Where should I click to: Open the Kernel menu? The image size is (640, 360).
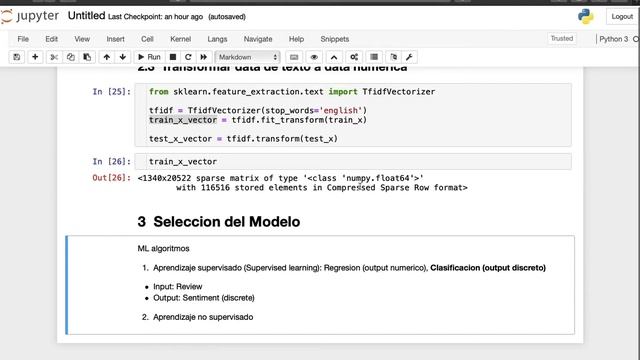point(180,39)
